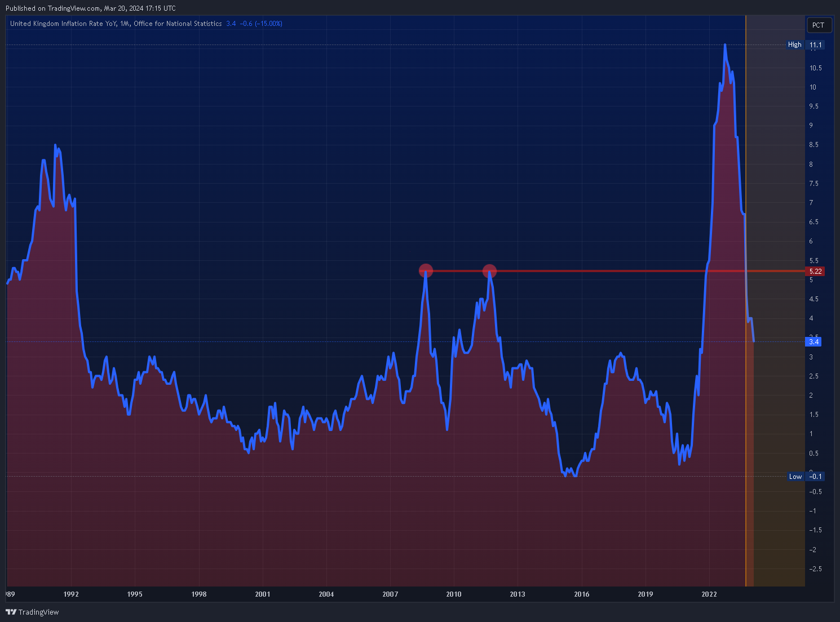Image resolution: width=840 pixels, height=622 pixels.
Task: Click the Low -0.1 price label
Action: (806, 477)
